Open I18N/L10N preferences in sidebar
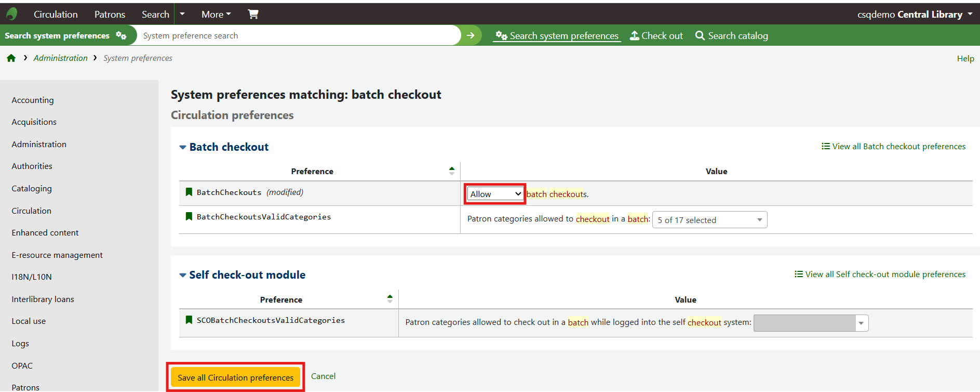Screen dimensions: 980x392 tap(32, 277)
